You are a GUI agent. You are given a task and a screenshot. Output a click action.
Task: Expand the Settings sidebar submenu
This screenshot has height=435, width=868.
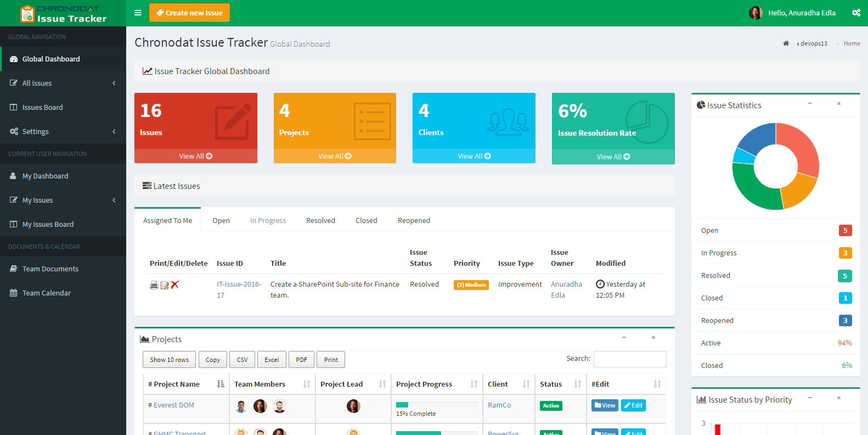pyautogui.click(x=63, y=131)
